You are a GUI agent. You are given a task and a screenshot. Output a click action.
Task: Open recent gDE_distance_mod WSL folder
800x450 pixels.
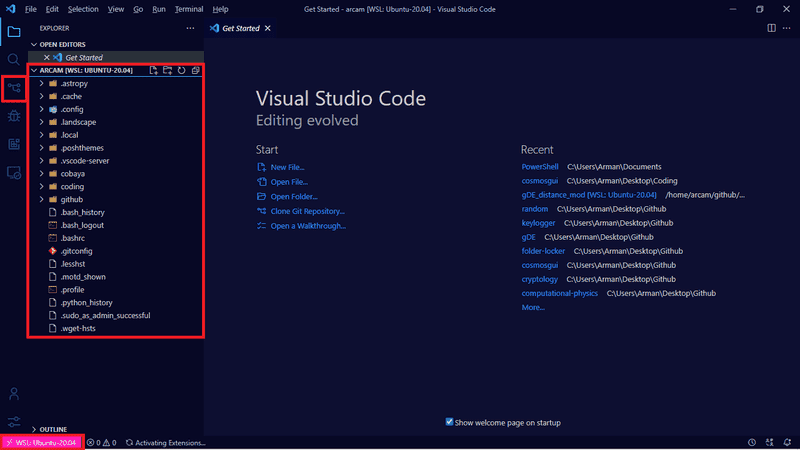click(589, 195)
